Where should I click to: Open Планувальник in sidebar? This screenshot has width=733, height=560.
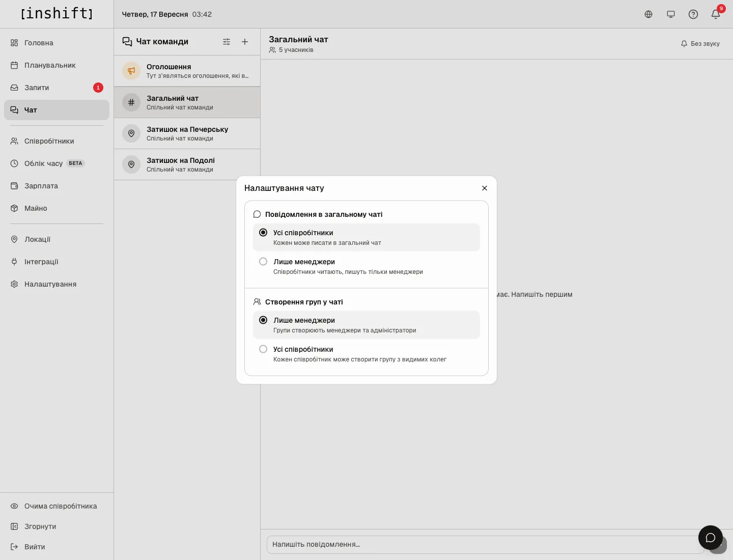pyautogui.click(x=57, y=65)
